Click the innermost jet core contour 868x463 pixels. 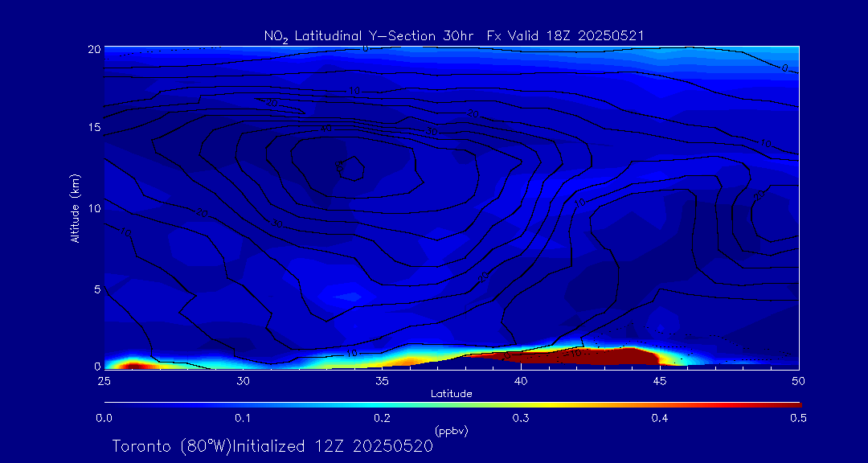(x=351, y=168)
